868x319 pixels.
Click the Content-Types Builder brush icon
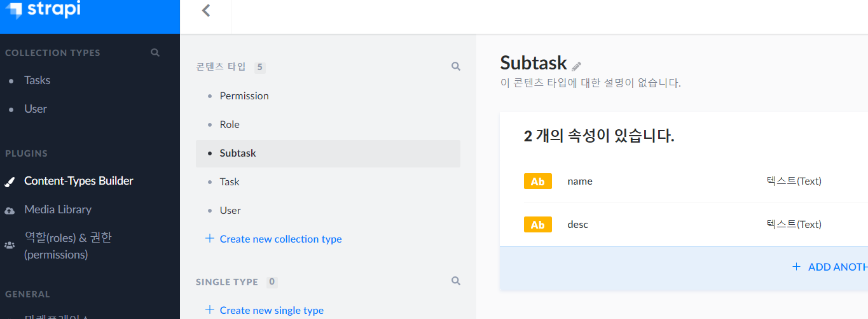(10, 181)
